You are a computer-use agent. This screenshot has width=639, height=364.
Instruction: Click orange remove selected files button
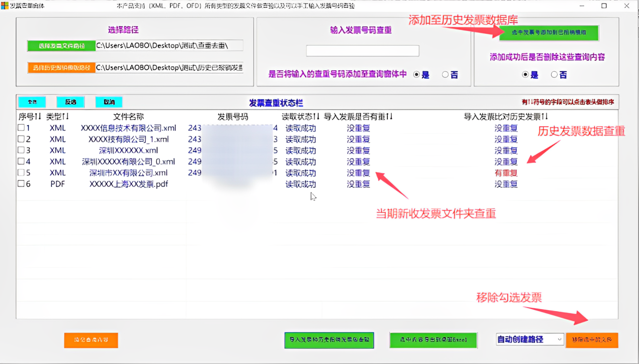tap(592, 340)
